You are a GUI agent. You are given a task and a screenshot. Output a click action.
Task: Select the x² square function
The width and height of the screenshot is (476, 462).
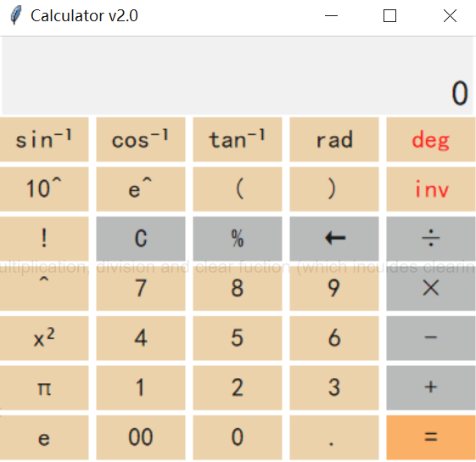point(44,338)
